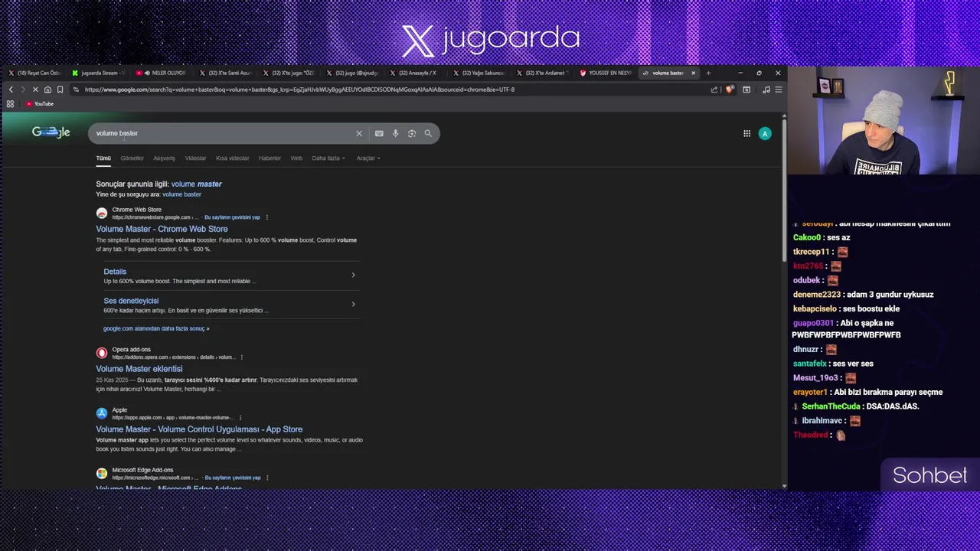Switch to the 'NELER OLUYOR' tab
Image resolution: width=980 pixels, height=551 pixels.
pos(161,73)
